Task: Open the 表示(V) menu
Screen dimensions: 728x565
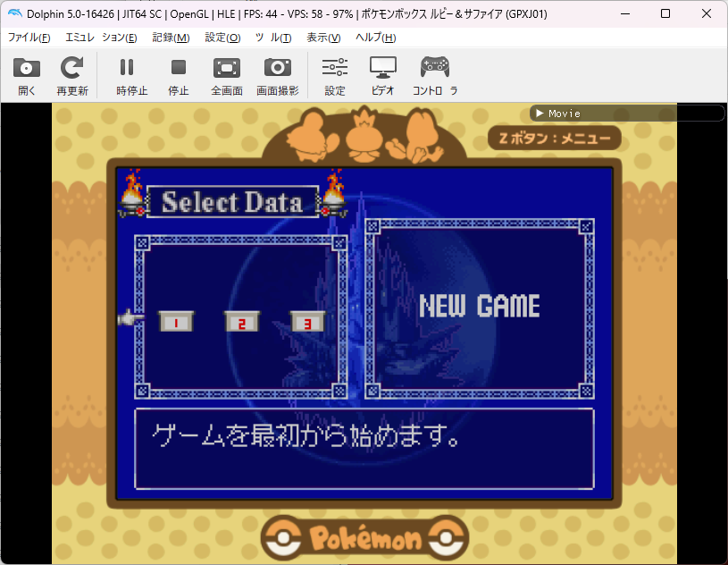Action: (323, 38)
